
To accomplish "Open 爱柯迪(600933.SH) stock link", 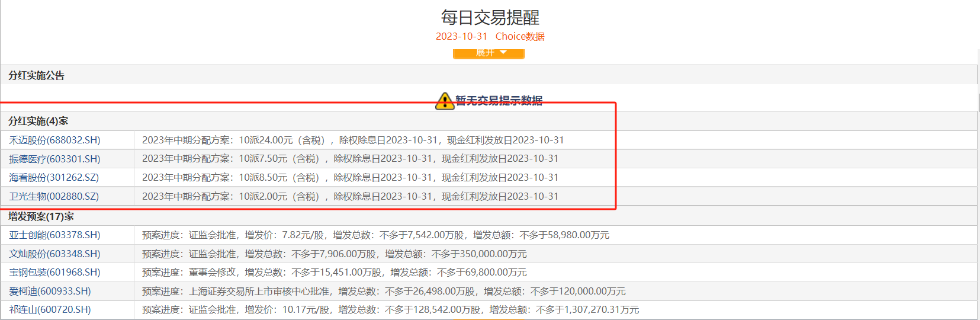I will (x=50, y=292).
